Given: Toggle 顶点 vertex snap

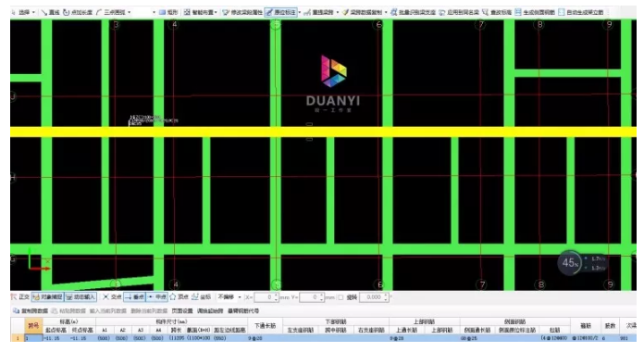Looking at the screenshot, I should 179,297.
